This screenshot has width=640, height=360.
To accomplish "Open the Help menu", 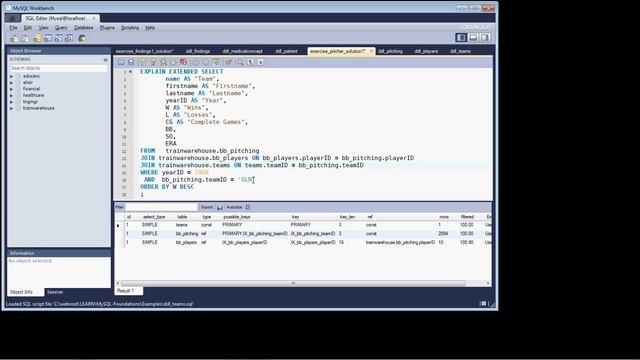I will (150, 28).
